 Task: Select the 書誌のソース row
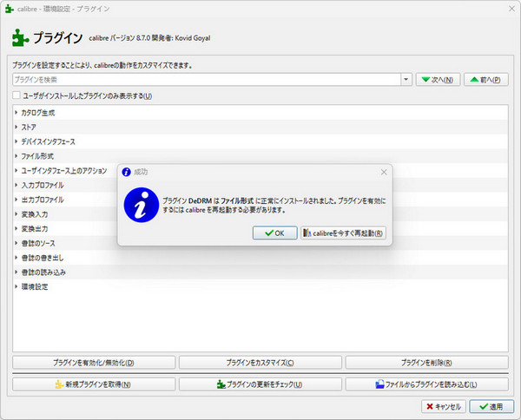pos(260,243)
